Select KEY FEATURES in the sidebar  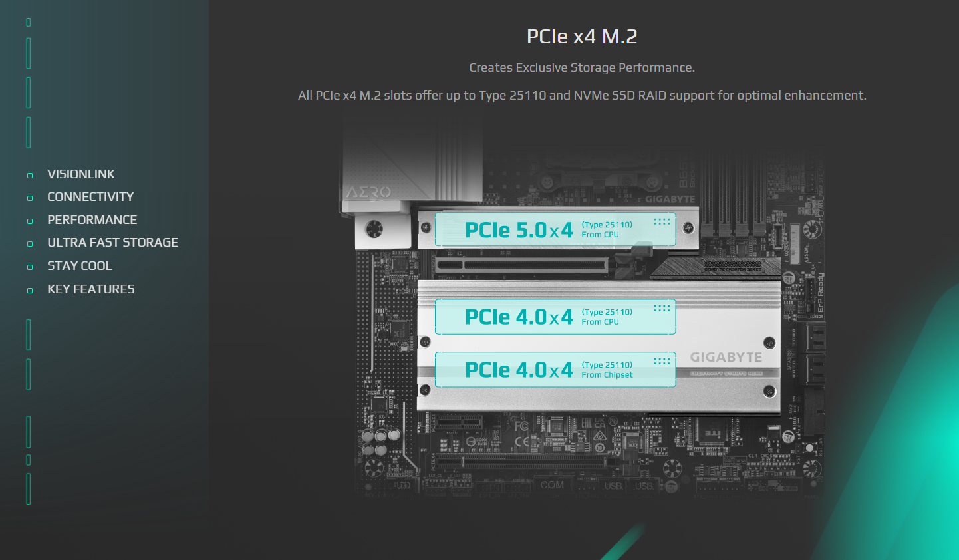tap(91, 289)
